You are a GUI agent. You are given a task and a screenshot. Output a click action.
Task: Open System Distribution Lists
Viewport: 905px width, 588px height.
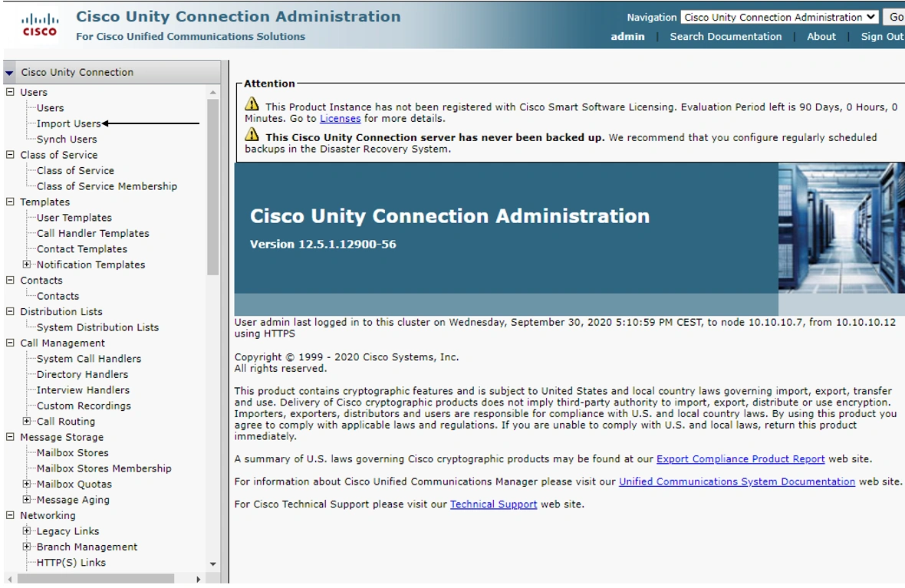pos(97,327)
